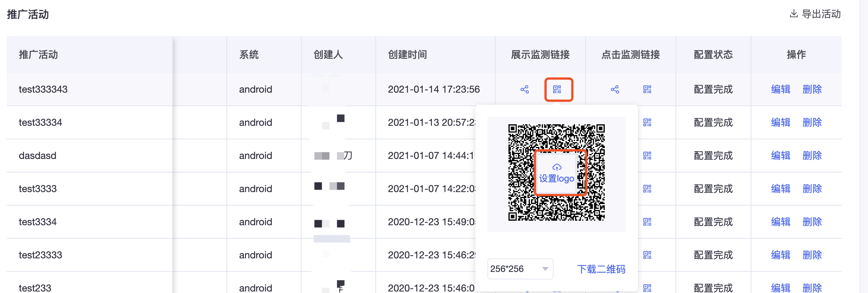Open 点击监测链接 QR code icon for test33334

coord(647,122)
